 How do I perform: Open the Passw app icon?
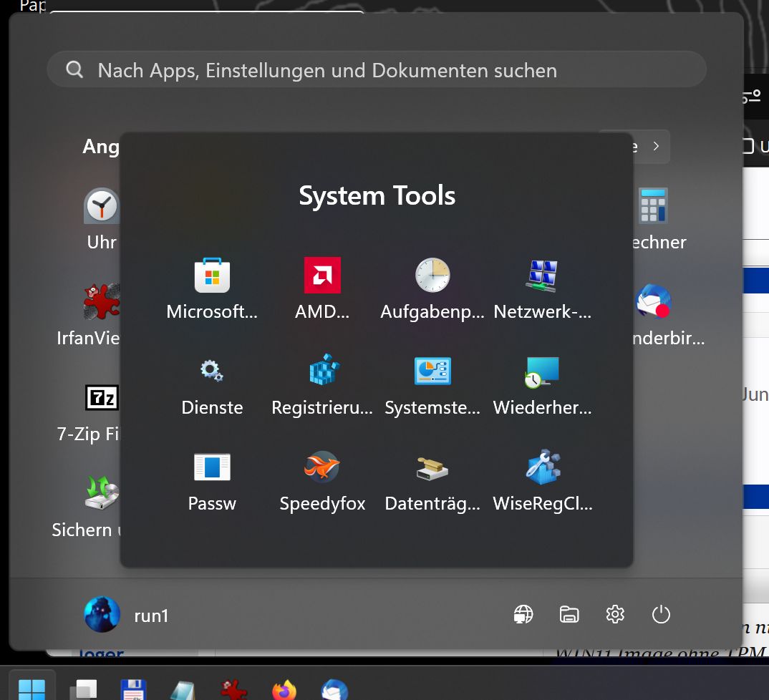[212, 467]
